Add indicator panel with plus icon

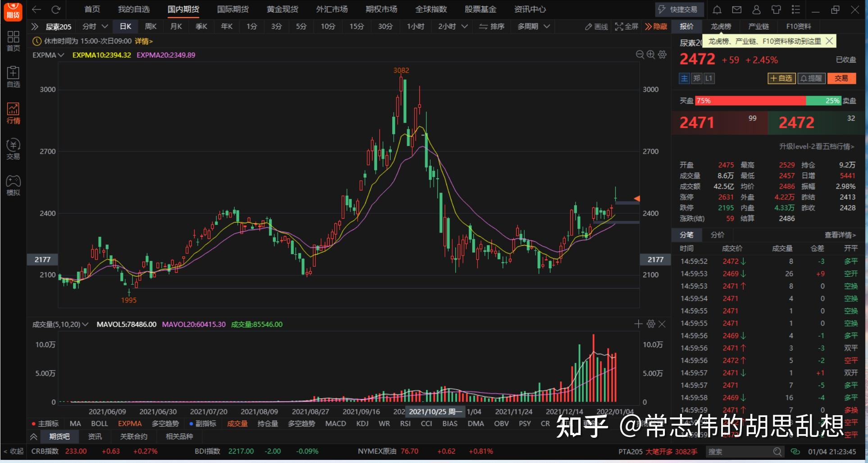(x=638, y=324)
